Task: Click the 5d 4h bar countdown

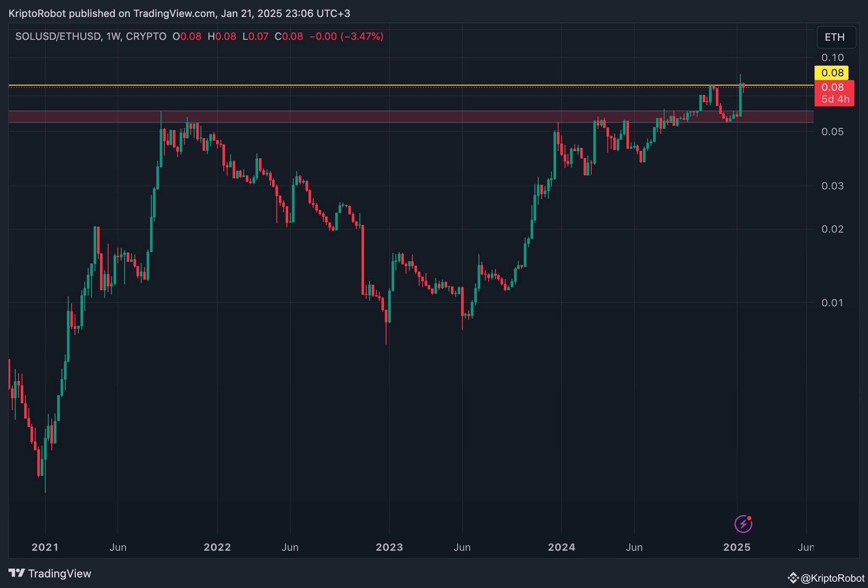Action: pos(835,100)
